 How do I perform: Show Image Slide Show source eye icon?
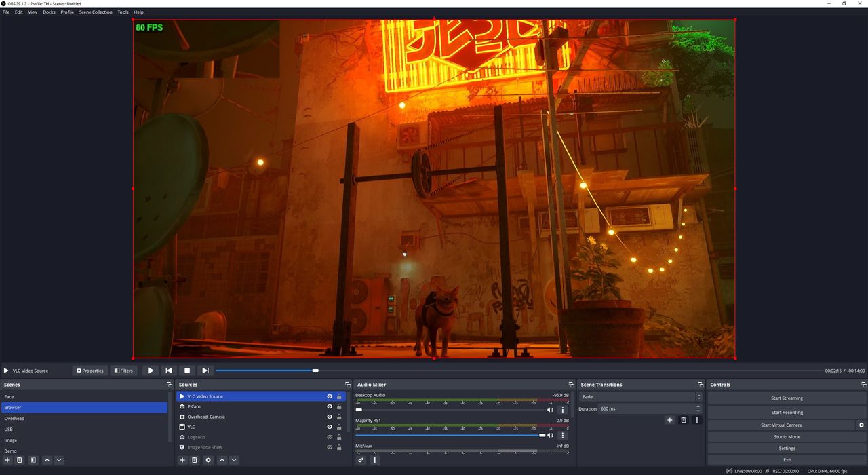[330, 447]
